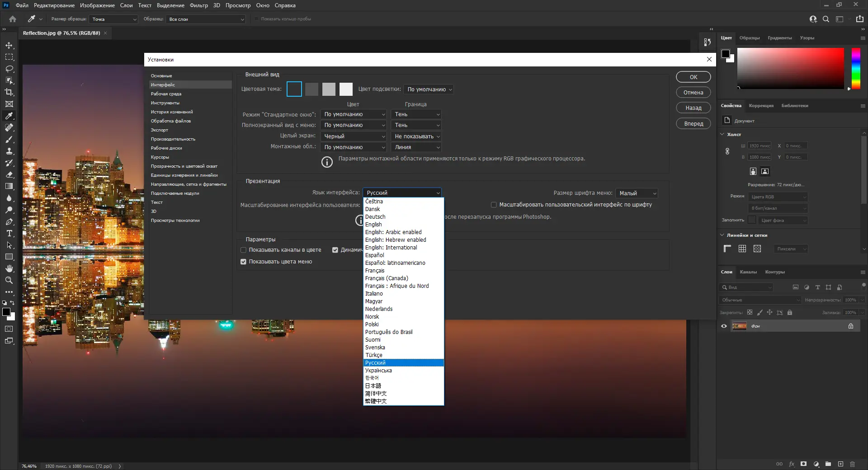Click the 'Назад' button
This screenshot has width=868, height=470.
(693, 108)
